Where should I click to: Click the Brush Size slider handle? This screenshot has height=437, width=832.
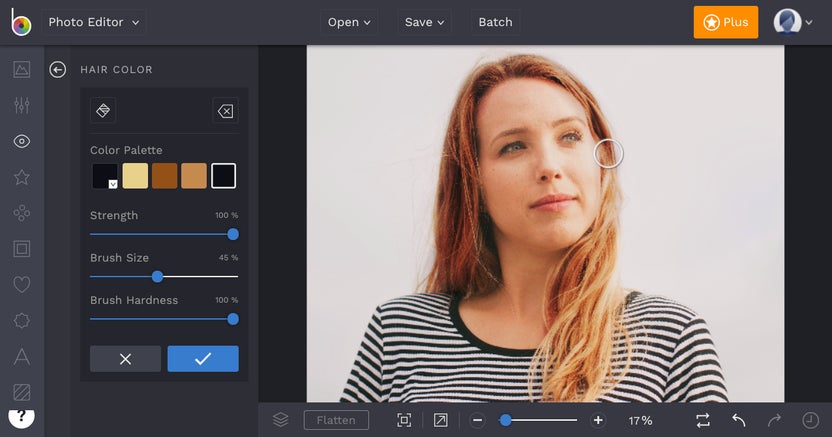[157, 277]
